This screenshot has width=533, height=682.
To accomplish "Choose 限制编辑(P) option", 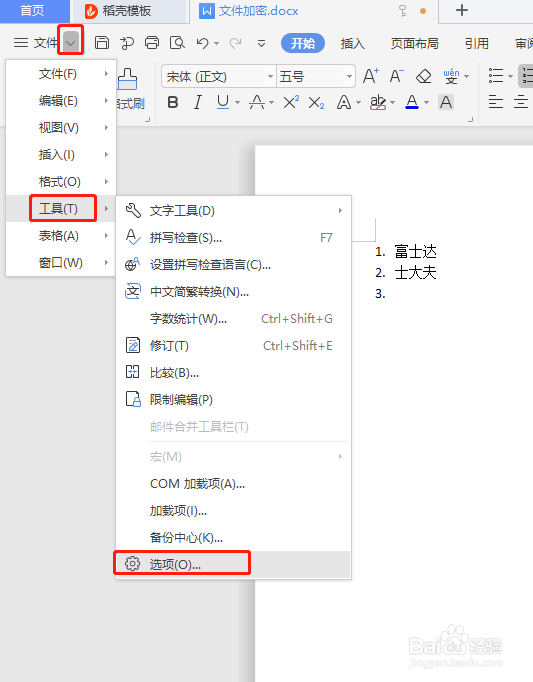I will pos(234,400).
